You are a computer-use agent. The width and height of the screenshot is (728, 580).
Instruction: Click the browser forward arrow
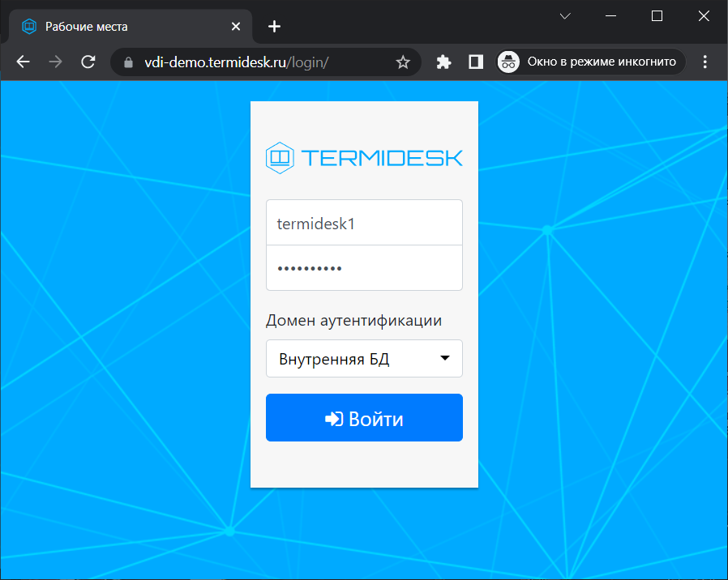tap(55, 62)
